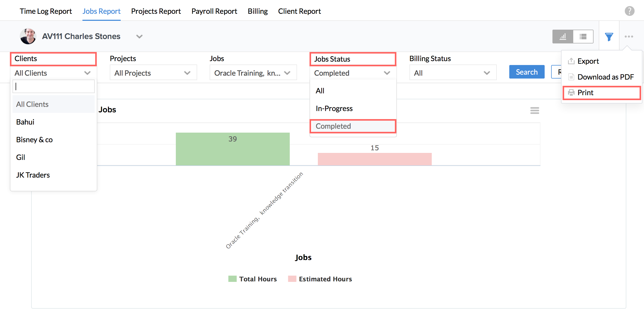Click the Export option
The image size is (644, 311).
tap(588, 61)
